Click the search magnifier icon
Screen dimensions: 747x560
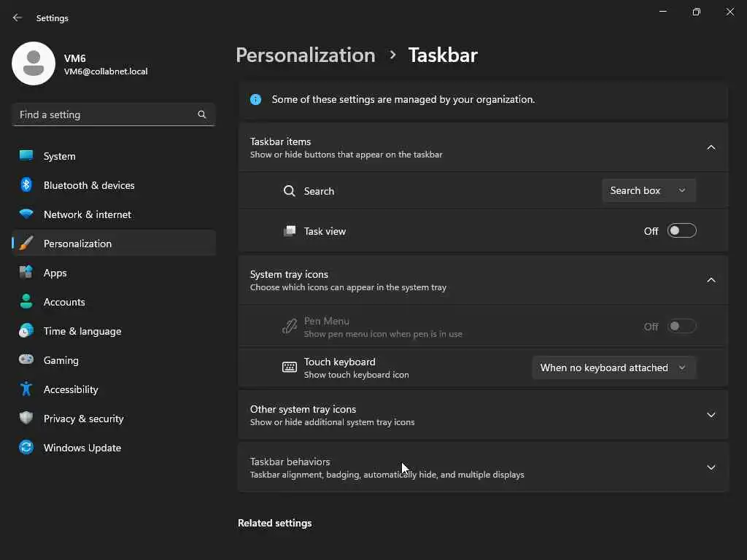[202, 114]
